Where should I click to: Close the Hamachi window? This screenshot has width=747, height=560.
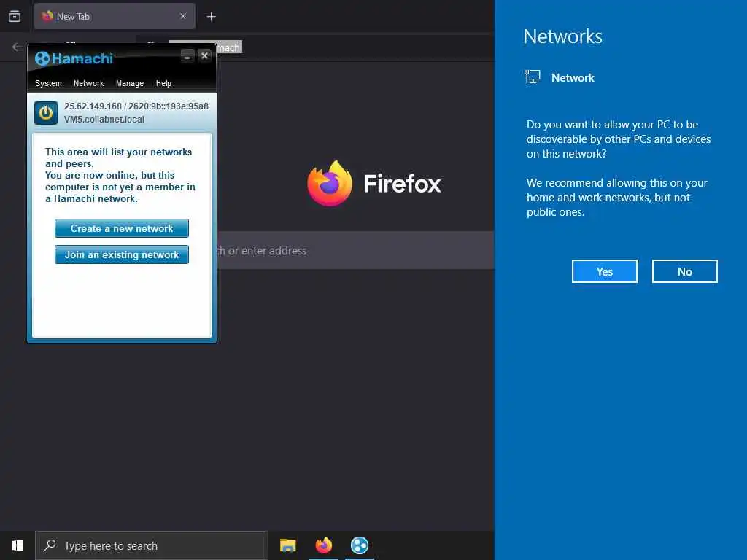pyautogui.click(x=204, y=55)
